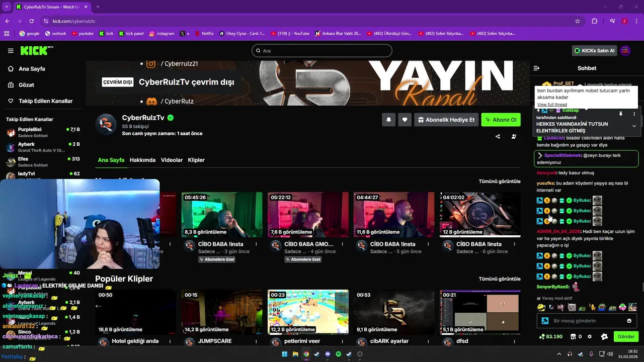Click the share icon under channel header
Viewport: 644px width, 362px height.
click(498, 136)
